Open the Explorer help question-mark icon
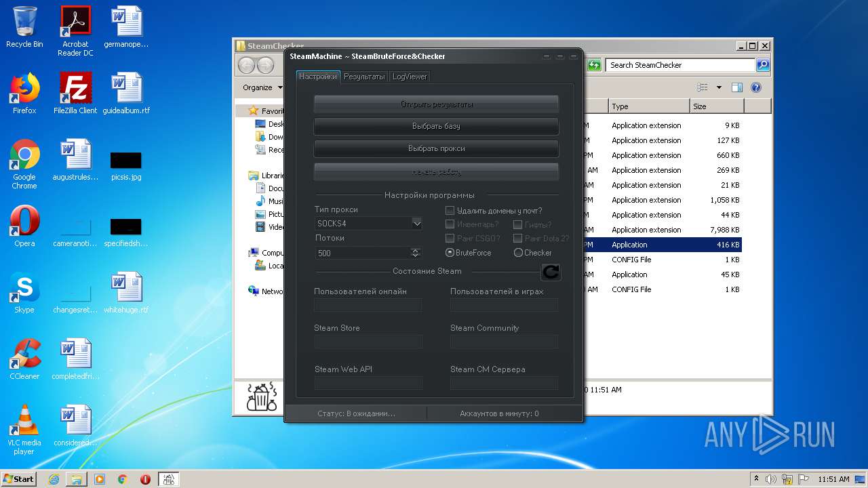868x488 pixels. [756, 87]
